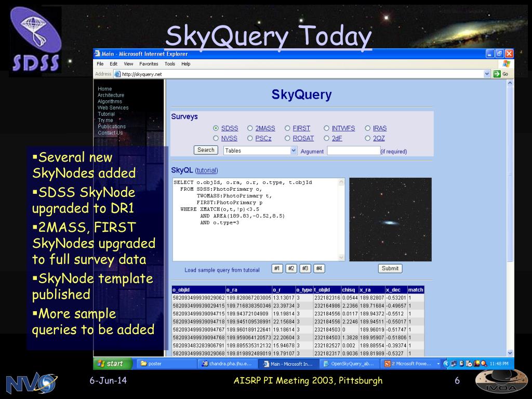
Task: Click the Windows flag logo in the menu bar
Action: 506,64
